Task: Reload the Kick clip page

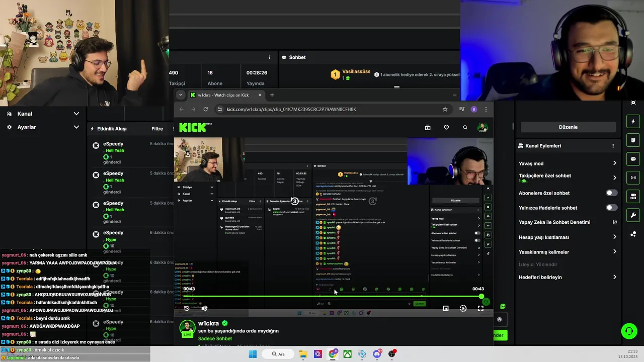Action: [205, 109]
